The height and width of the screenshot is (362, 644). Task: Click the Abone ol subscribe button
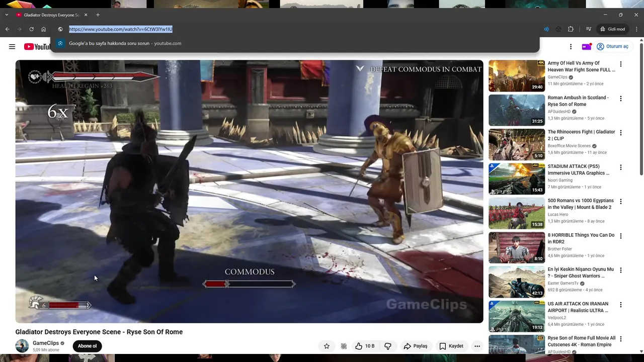87,346
